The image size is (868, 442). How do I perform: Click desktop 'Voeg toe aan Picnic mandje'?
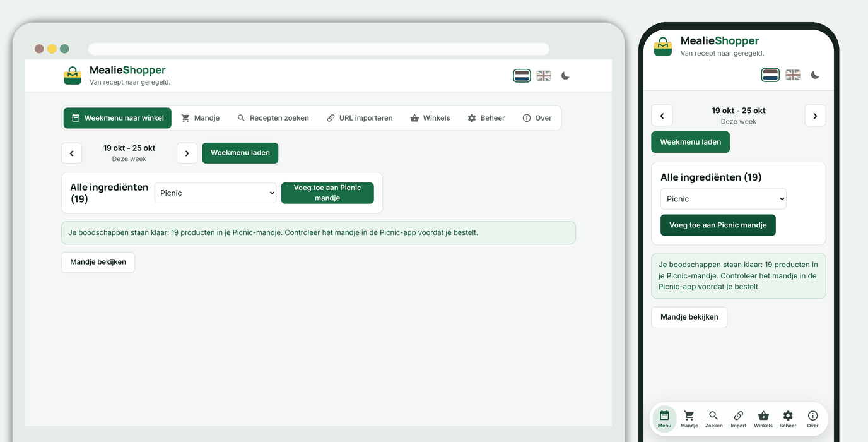point(327,193)
